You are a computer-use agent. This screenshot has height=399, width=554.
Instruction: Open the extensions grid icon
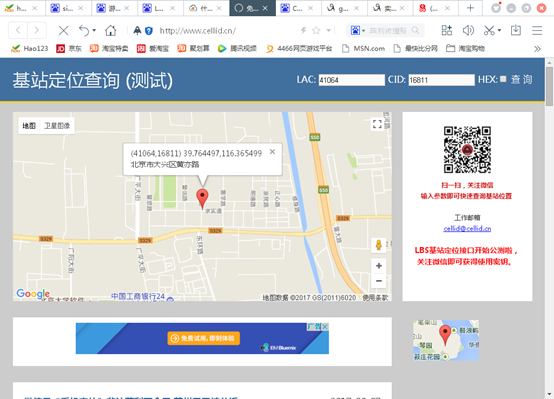click(x=447, y=31)
